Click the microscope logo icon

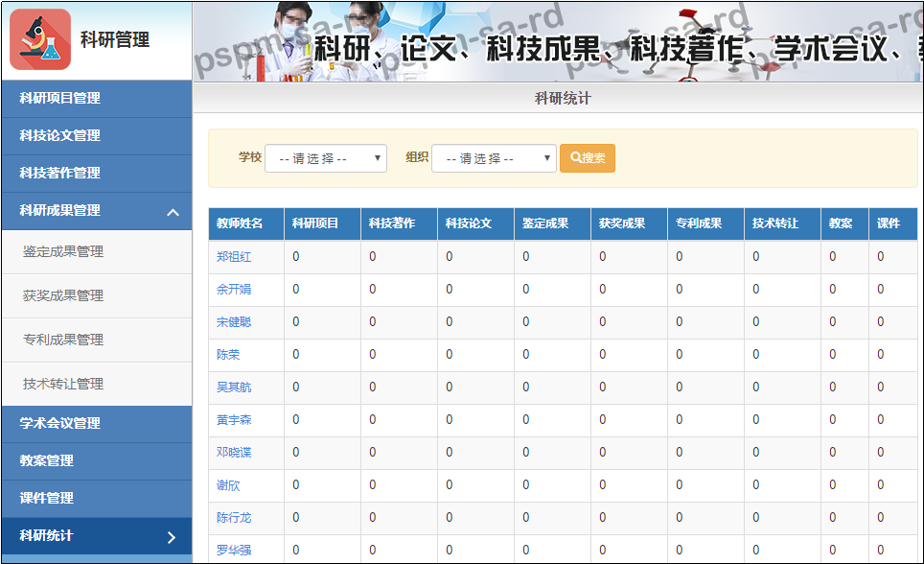(x=40, y=39)
